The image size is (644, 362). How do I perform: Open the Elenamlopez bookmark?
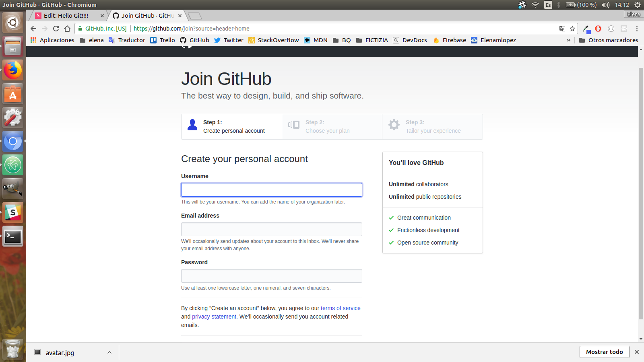493,40
